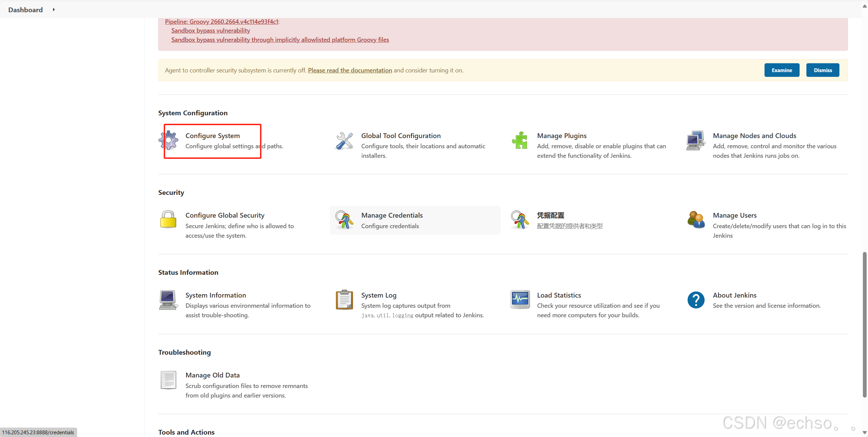The width and height of the screenshot is (868, 437).
Task: Click 'See the version and license information.' text
Action: (x=767, y=305)
